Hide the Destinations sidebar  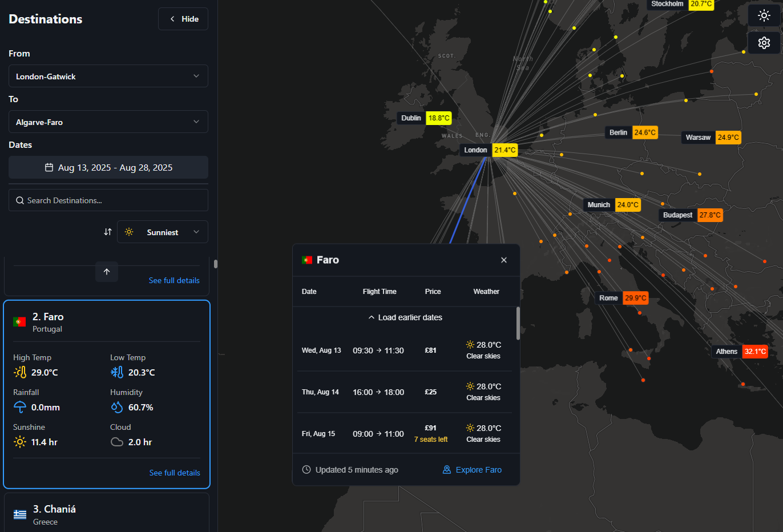coord(183,19)
